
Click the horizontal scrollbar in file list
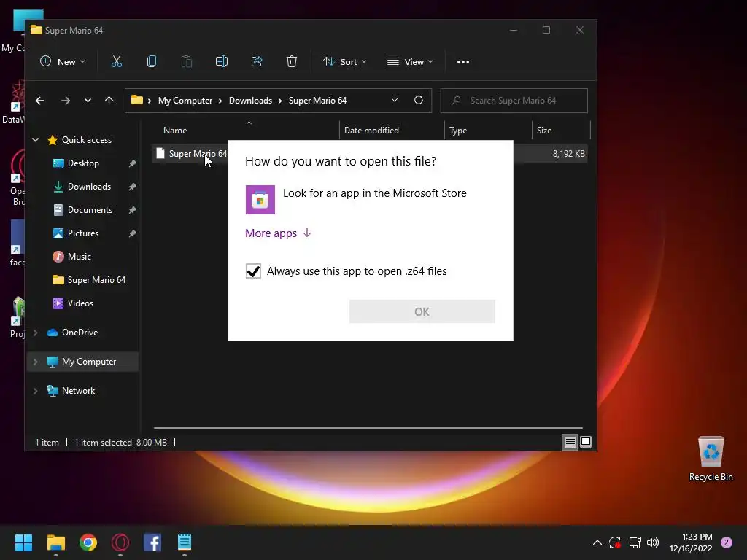(368, 428)
